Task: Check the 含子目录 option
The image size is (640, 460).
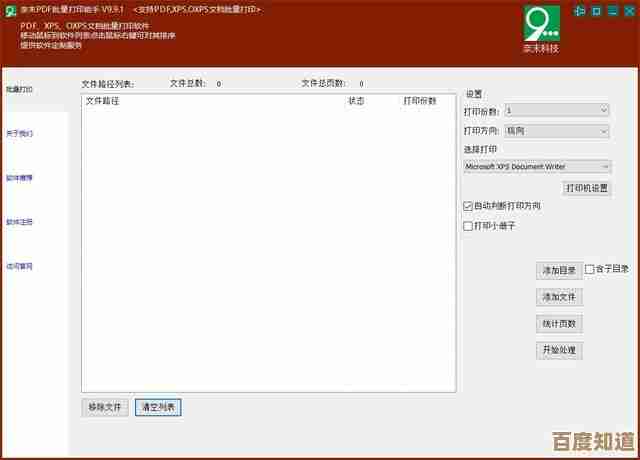Action: 589,269
